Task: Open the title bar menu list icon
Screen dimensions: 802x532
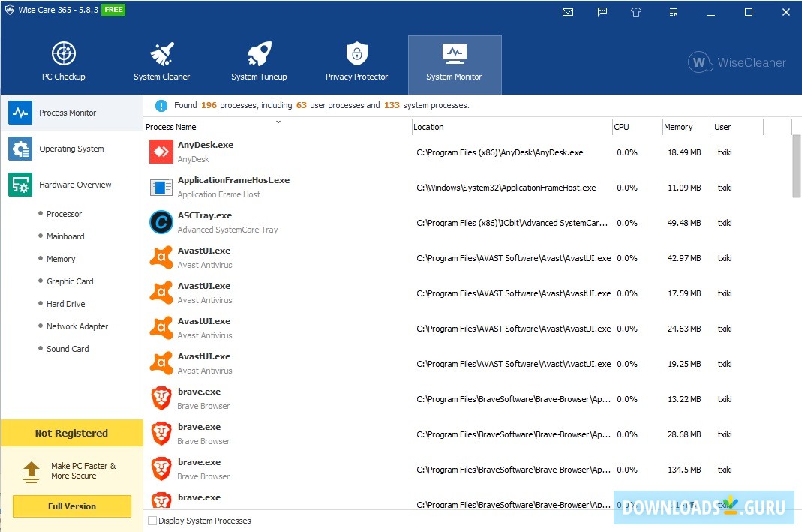Action: pyautogui.click(x=674, y=12)
